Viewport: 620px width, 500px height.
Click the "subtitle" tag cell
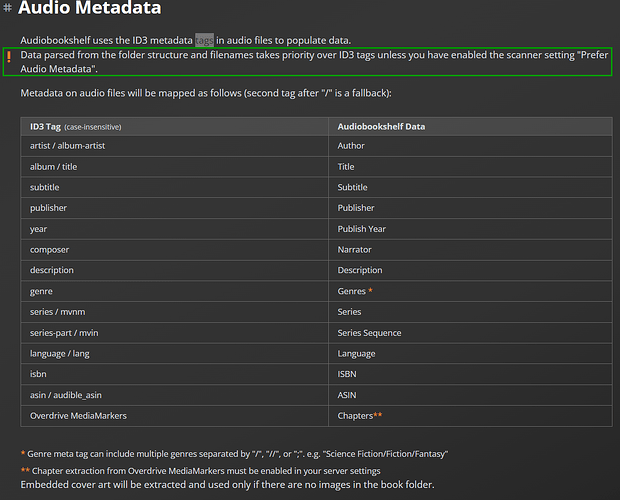tap(174, 187)
